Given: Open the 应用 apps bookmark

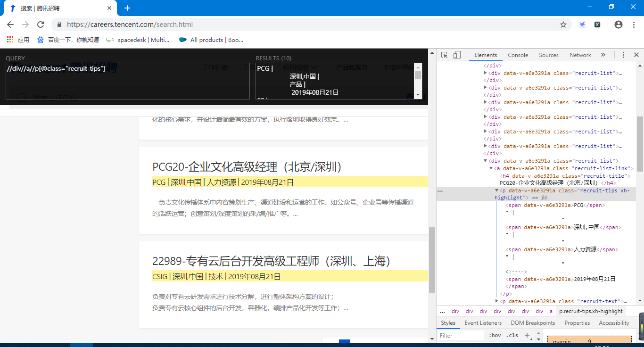Looking at the screenshot, I should click(18, 40).
